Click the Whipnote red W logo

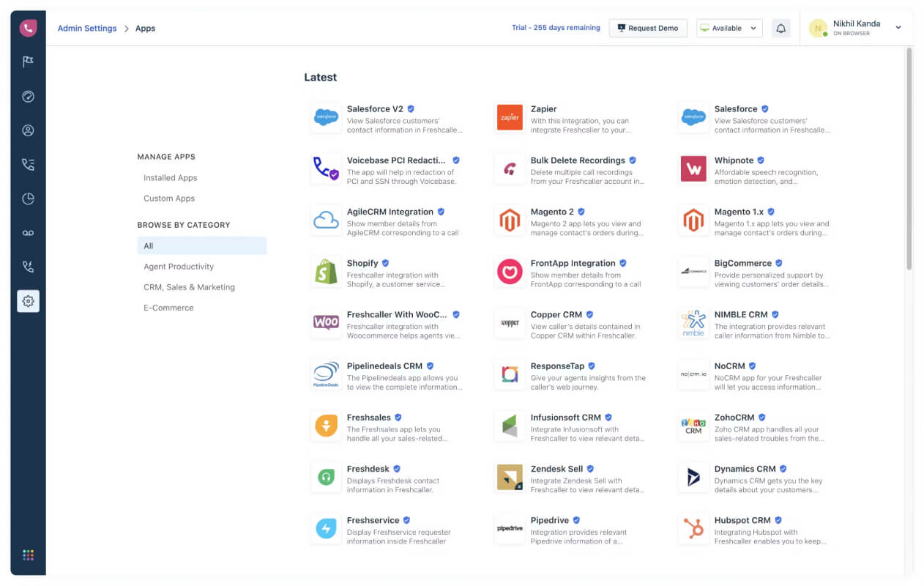coord(693,168)
